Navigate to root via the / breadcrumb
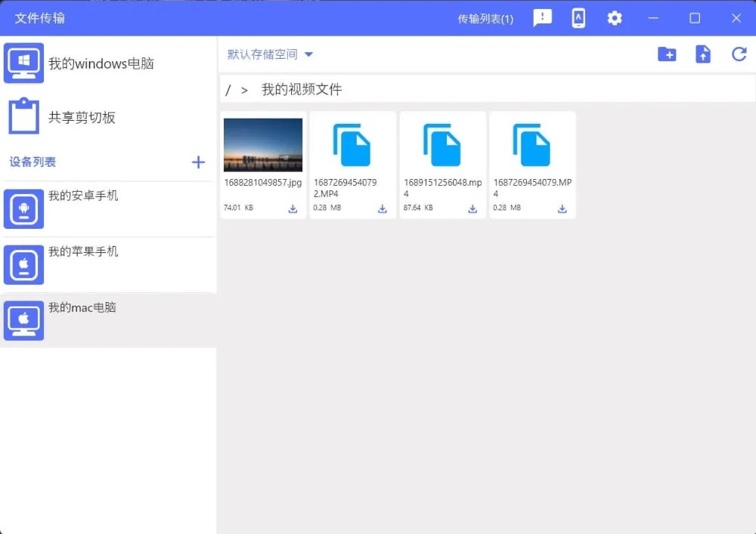The width and height of the screenshot is (756, 534). (x=228, y=90)
